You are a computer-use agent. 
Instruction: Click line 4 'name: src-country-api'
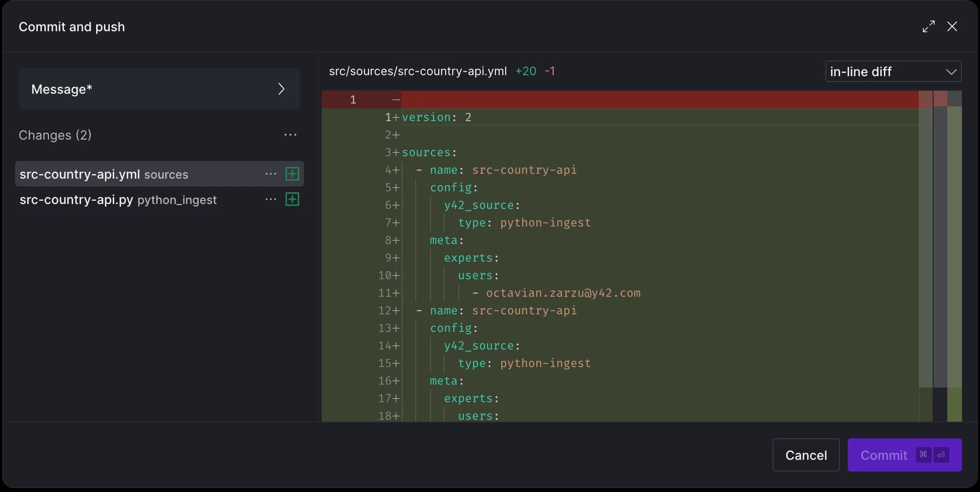(x=503, y=170)
